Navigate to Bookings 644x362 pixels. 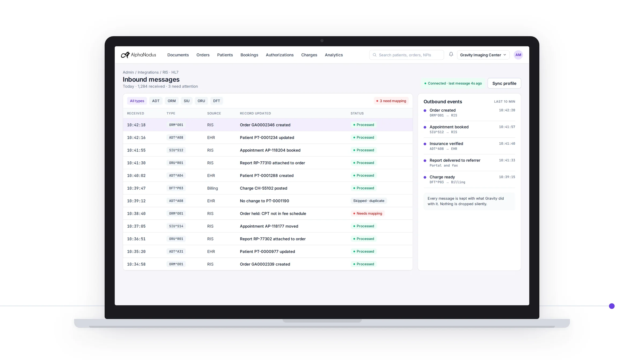click(249, 55)
